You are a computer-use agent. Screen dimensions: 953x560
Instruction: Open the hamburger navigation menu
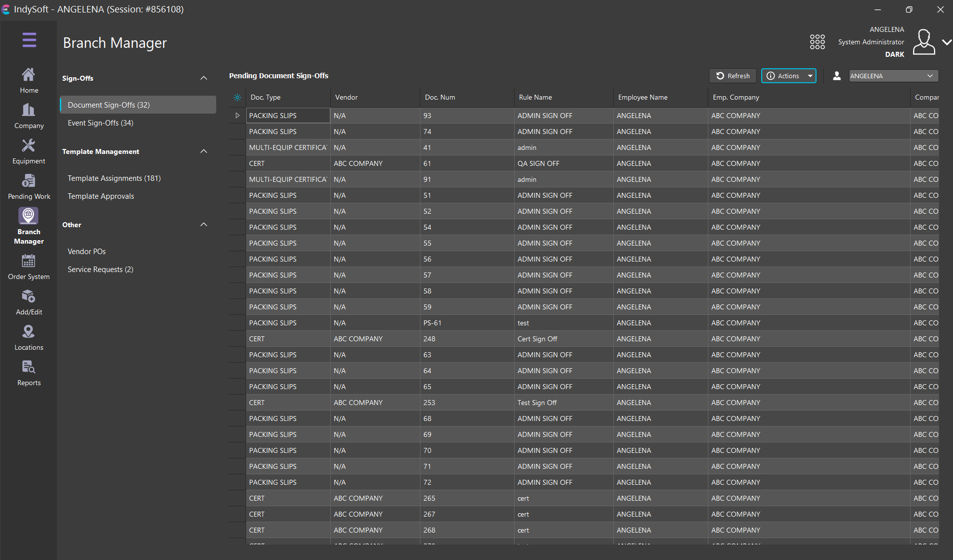click(29, 40)
